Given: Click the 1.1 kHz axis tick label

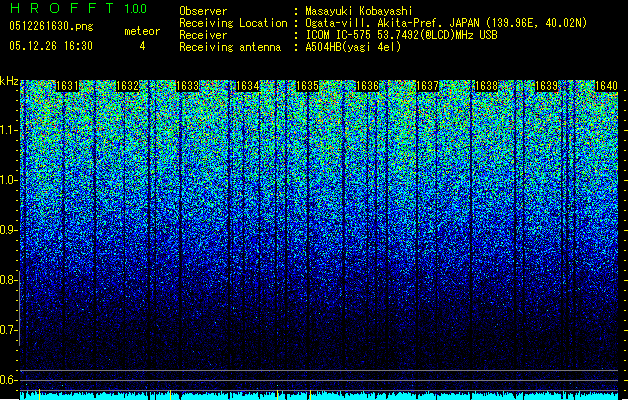Looking at the screenshot, I should pos(9,130).
